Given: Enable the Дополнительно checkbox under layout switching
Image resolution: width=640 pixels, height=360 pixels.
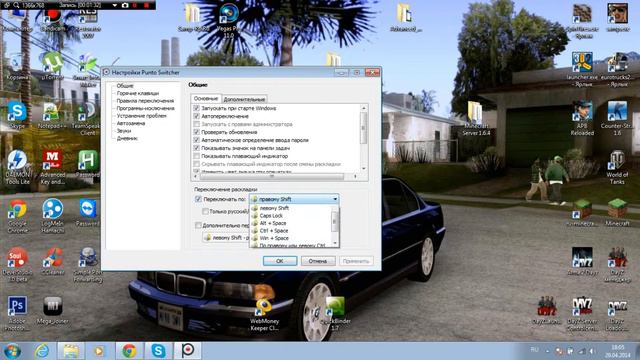Looking at the screenshot, I should [x=198, y=225].
